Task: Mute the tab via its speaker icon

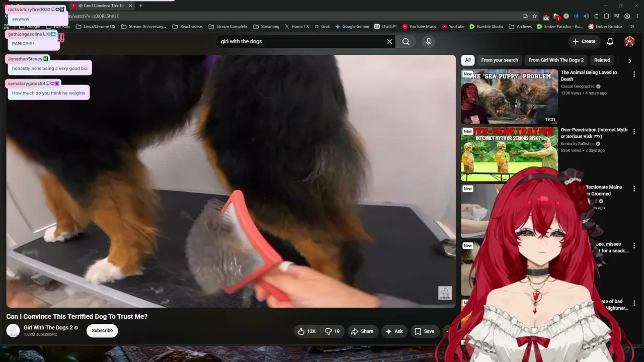Action: click(x=80, y=6)
